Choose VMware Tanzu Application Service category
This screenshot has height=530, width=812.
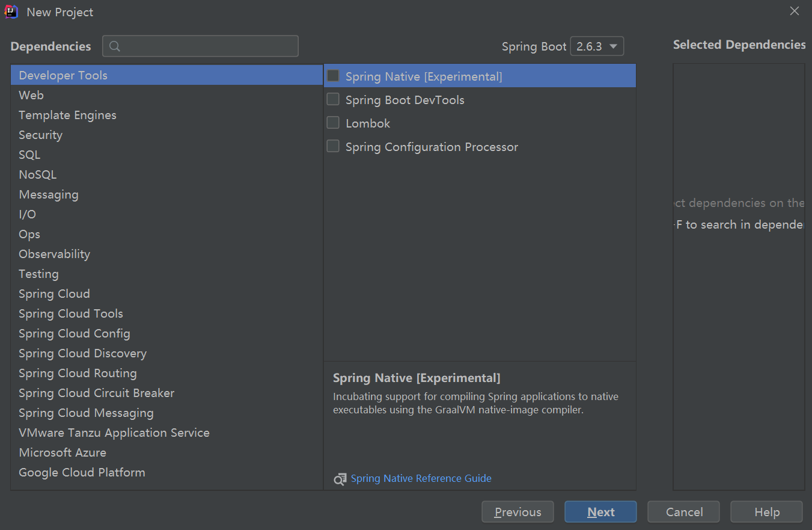point(167,433)
